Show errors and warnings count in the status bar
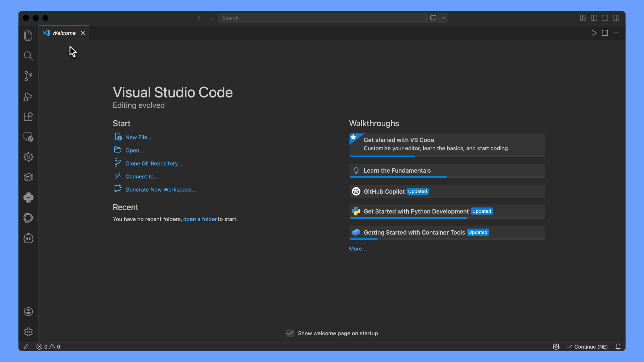This screenshot has height=362, width=644. pyautogui.click(x=48, y=347)
